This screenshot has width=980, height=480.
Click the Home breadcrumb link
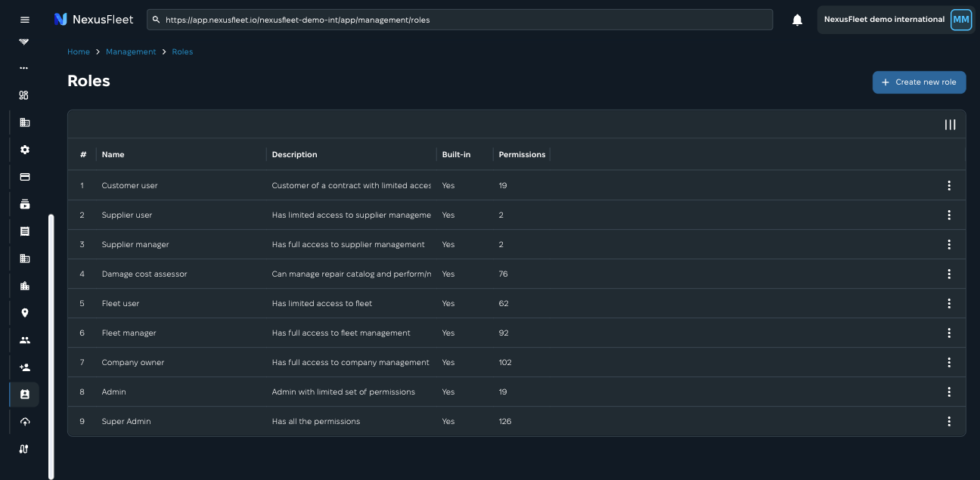78,51
